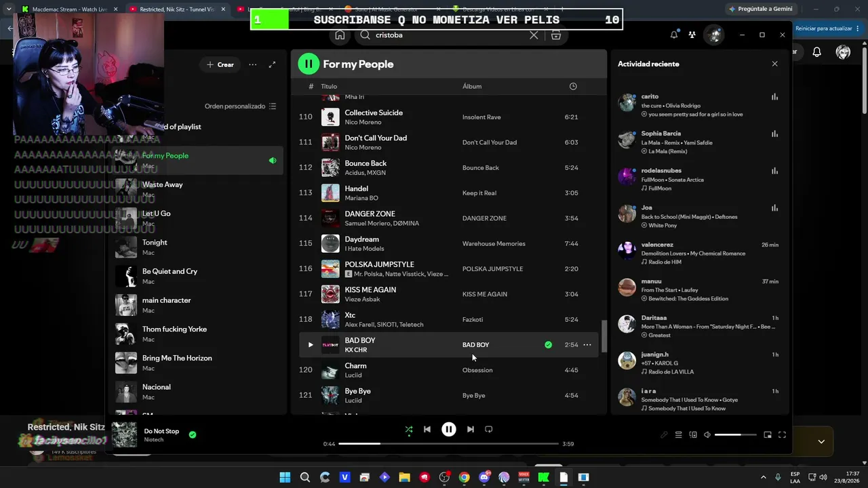Open the Orden personalizado sort dropdown

point(240,106)
